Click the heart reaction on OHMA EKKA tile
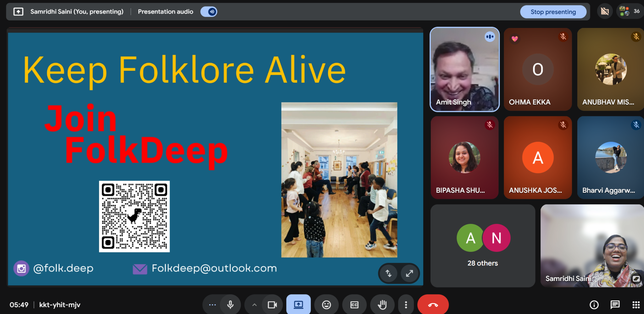Screen dimensions: 644x314 [514, 39]
